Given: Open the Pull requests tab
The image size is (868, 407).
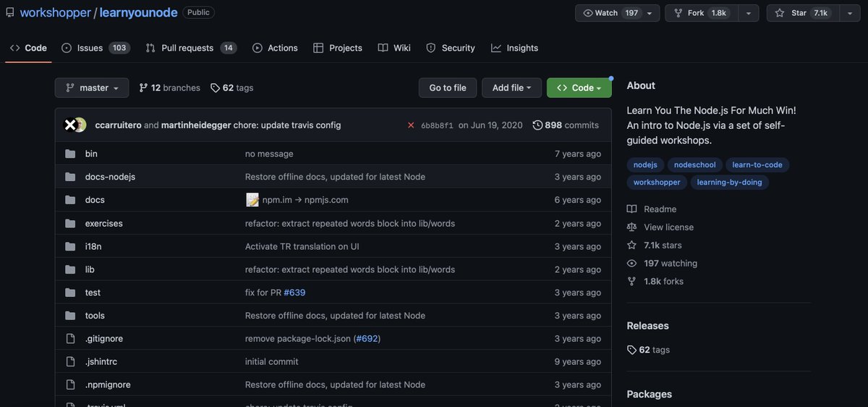Looking at the screenshot, I should tap(191, 48).
